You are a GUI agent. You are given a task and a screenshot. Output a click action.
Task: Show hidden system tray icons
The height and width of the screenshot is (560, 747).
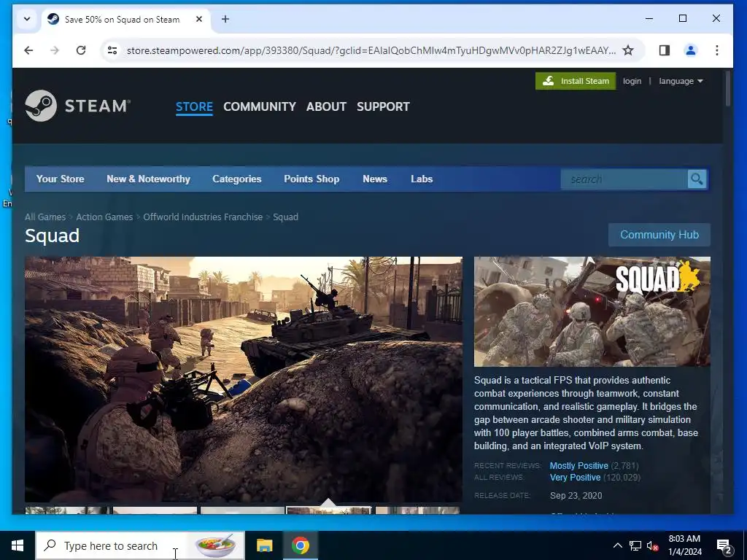click(617, 545)
